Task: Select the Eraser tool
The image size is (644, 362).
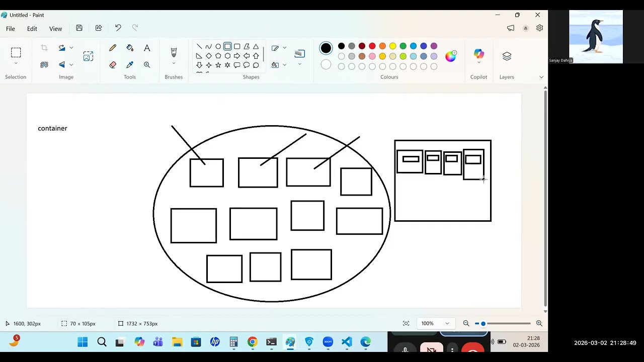Action: point(113,65)
